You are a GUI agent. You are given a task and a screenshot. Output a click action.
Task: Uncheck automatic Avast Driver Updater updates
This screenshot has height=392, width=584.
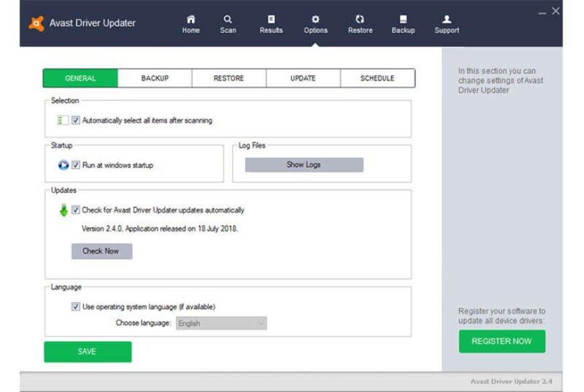tap(76, 210)
